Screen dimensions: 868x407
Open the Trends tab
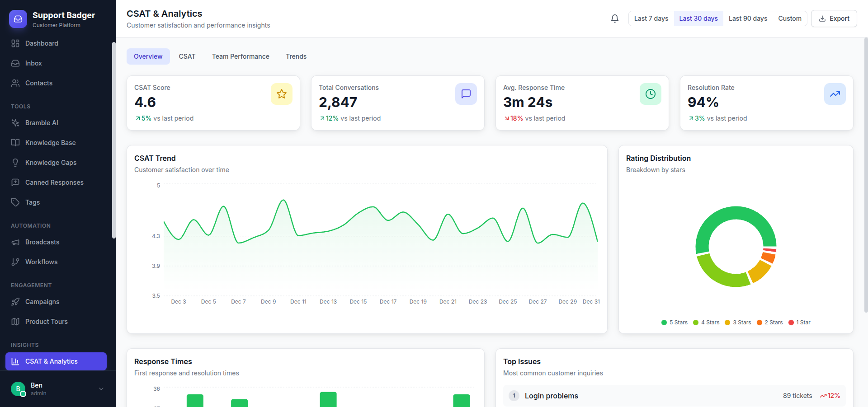pos(296,56)
